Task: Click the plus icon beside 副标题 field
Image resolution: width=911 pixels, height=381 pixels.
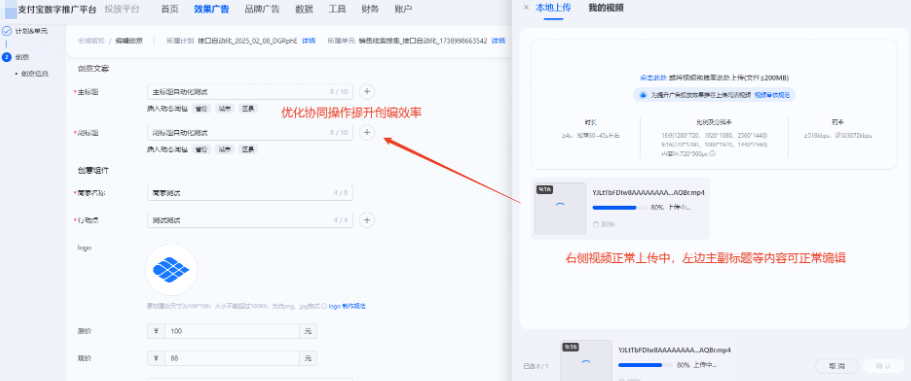Action: pyautogui.click(x=367, y=133)
